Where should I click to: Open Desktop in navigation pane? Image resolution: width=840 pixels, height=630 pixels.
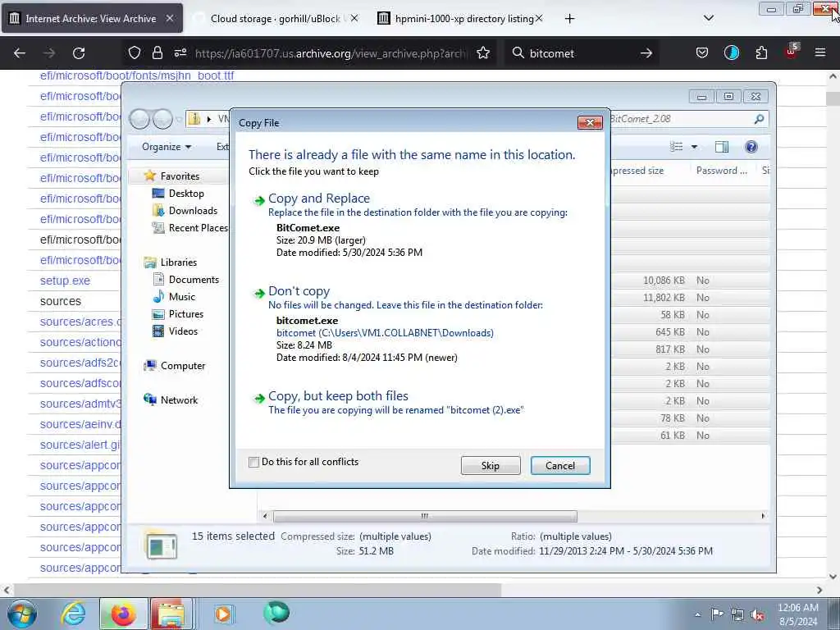[x=186, y=194]
